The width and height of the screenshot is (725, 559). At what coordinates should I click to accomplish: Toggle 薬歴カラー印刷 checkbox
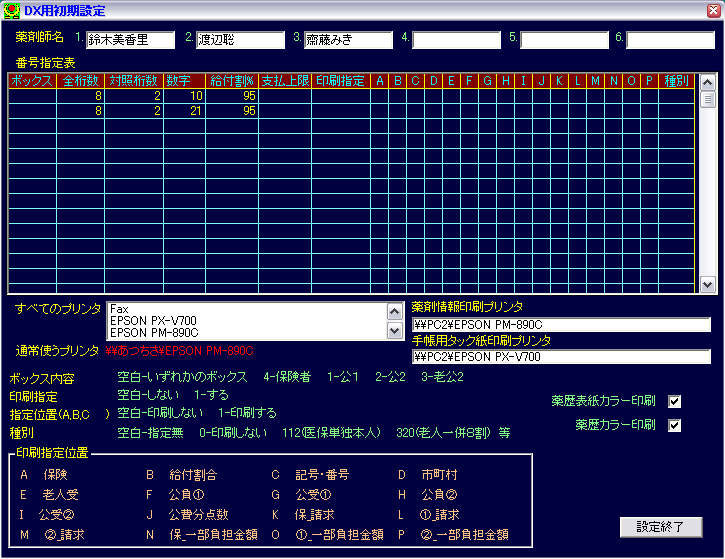tap(674, 425)
